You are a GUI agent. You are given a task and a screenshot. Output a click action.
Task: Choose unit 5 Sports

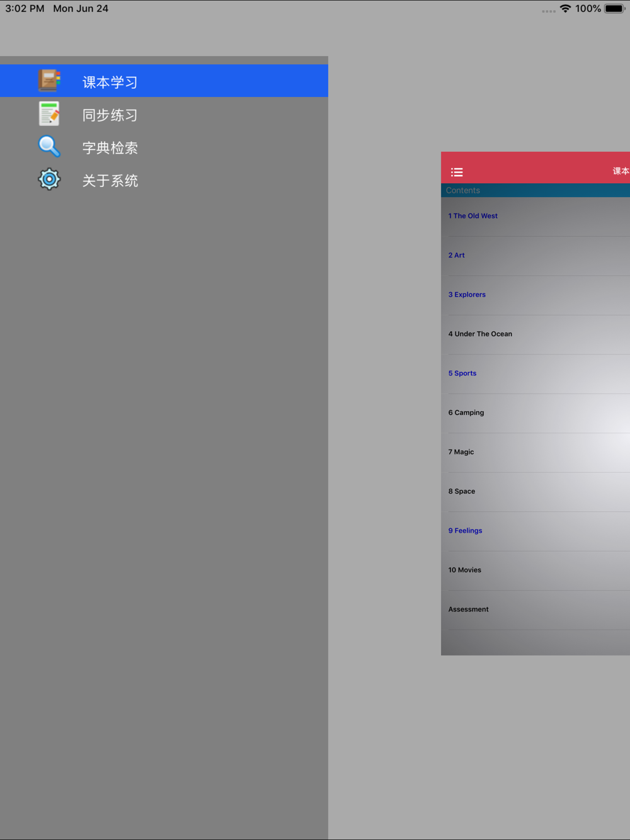(462, 373)
